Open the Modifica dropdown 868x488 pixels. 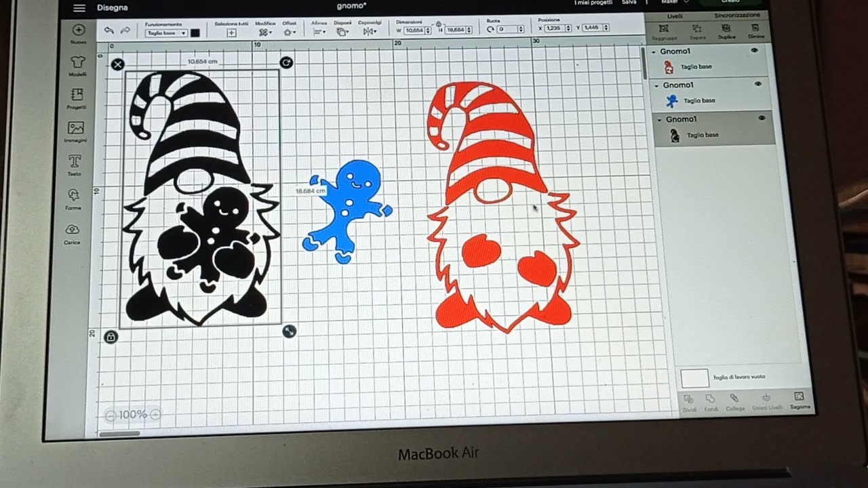pos(265,32)
